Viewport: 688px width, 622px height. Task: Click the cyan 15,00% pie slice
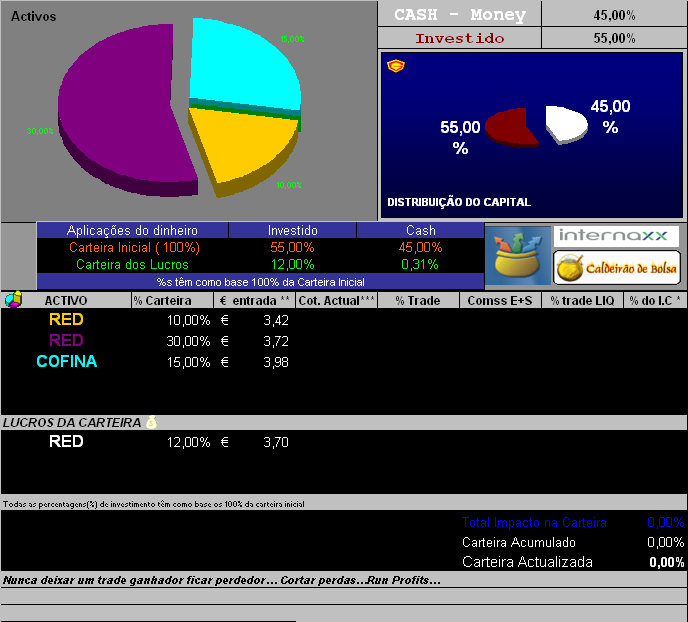(x=244, y=66)
